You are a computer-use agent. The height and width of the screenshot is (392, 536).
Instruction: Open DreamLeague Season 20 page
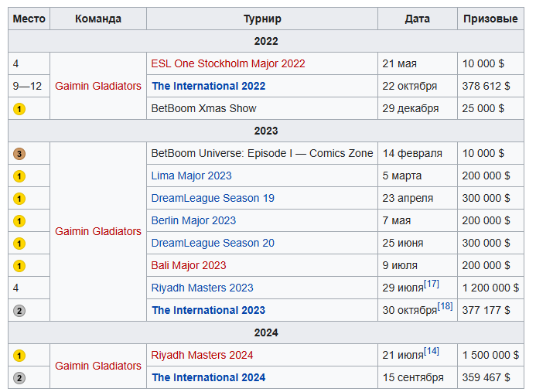click(x=213, y=243)
